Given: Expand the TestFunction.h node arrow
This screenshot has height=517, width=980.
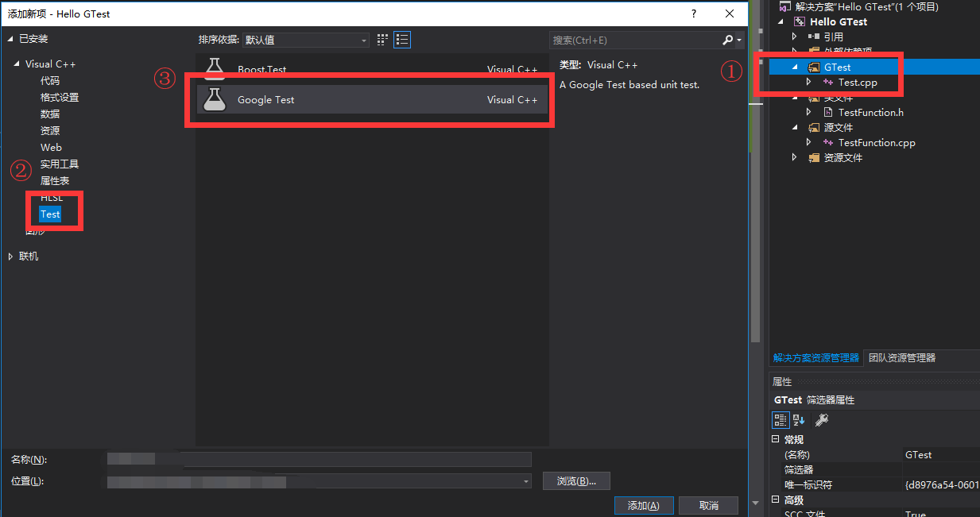Looking at the screenshot, I should point(808,112).
